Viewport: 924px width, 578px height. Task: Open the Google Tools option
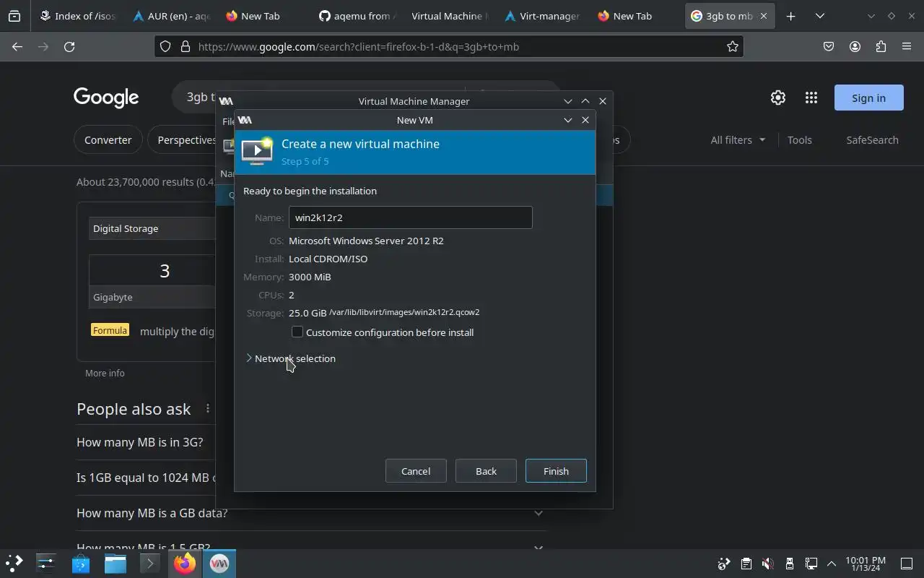(x=799, y=140)
